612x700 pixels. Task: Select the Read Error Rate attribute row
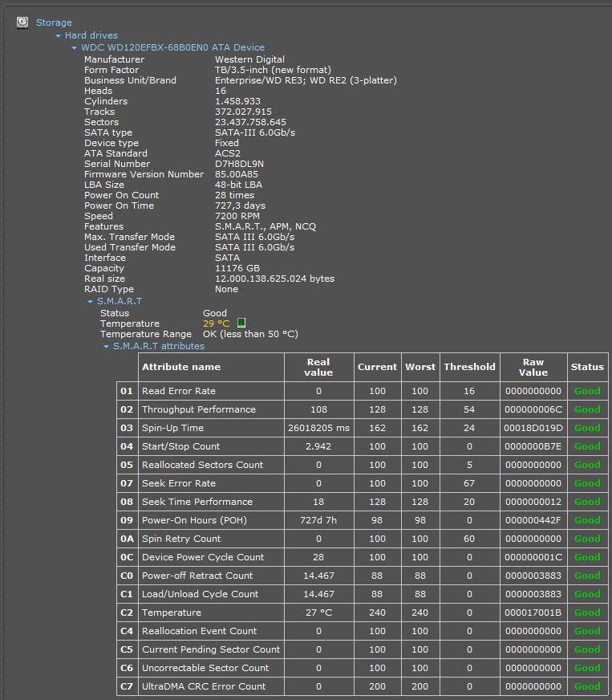coord(178,391)
